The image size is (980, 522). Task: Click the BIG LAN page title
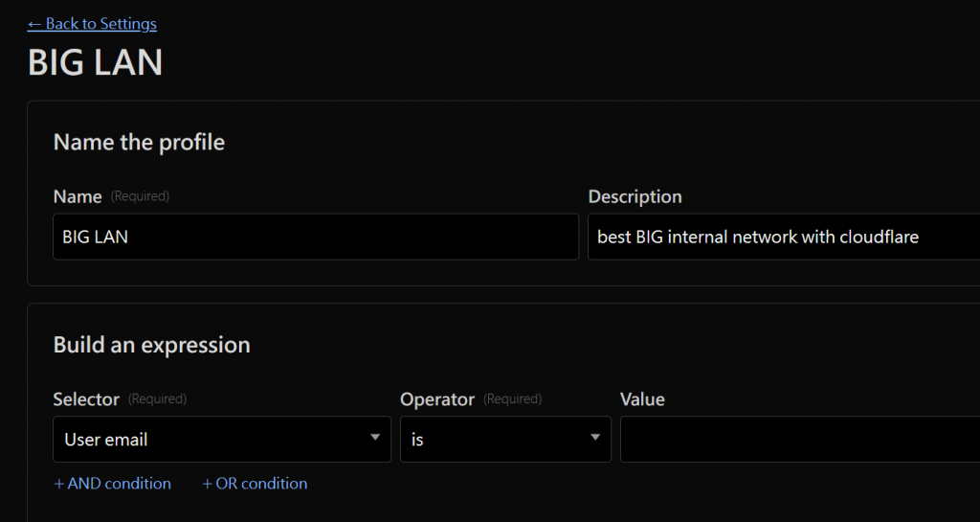[x=95, y=62]
